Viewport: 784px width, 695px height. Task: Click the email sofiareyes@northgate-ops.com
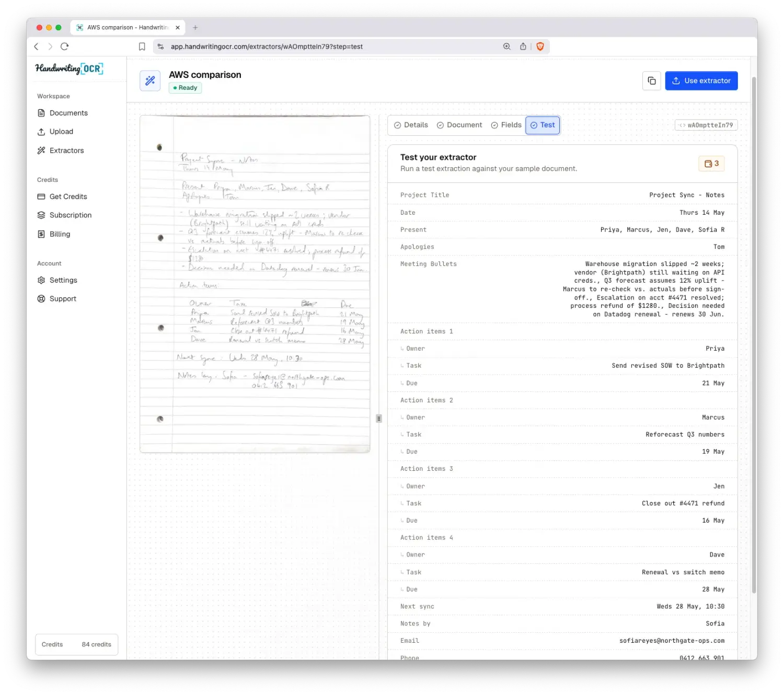tap(672, 641)
